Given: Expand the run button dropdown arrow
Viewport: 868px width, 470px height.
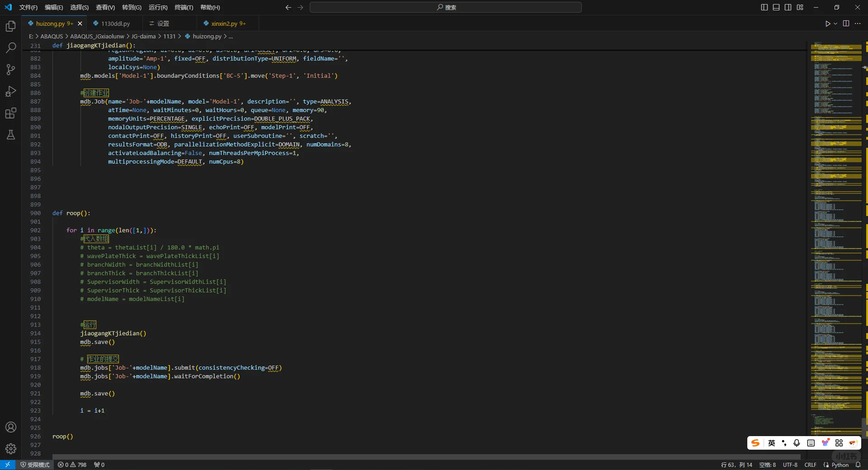Looking at the screenshot, I should [x=835, y=23].
